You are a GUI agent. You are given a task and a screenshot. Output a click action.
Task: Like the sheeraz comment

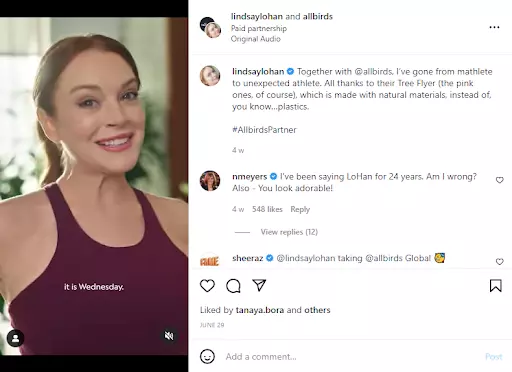click(x=499, y=262)
